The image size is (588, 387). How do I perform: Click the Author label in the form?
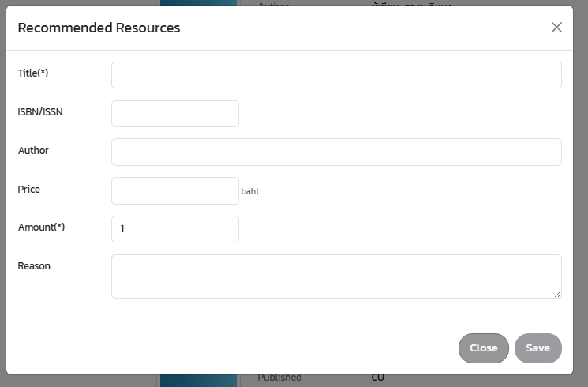tap(33, 150)
